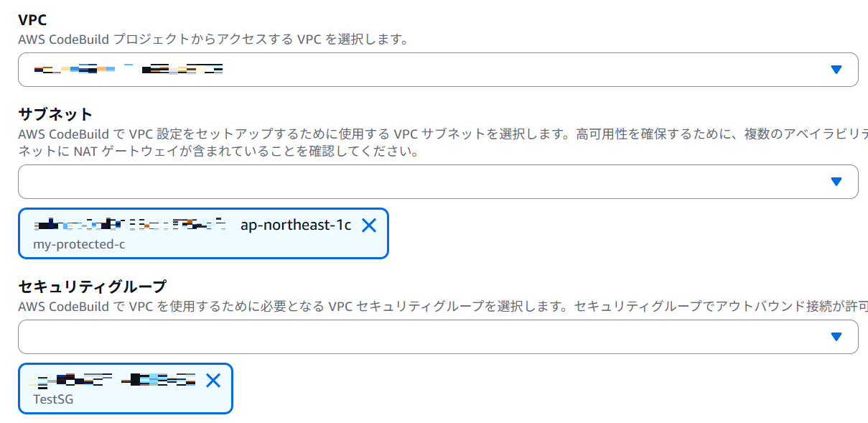This screenshot has width=868, height=423.
Task: Click the サブネット dropdown arrow
Action: [836, 182]
